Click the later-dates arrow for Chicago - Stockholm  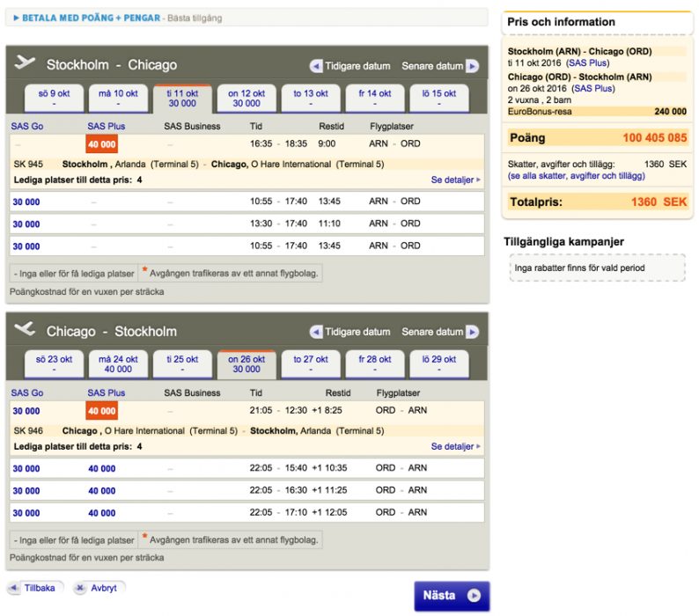[472, 333]
